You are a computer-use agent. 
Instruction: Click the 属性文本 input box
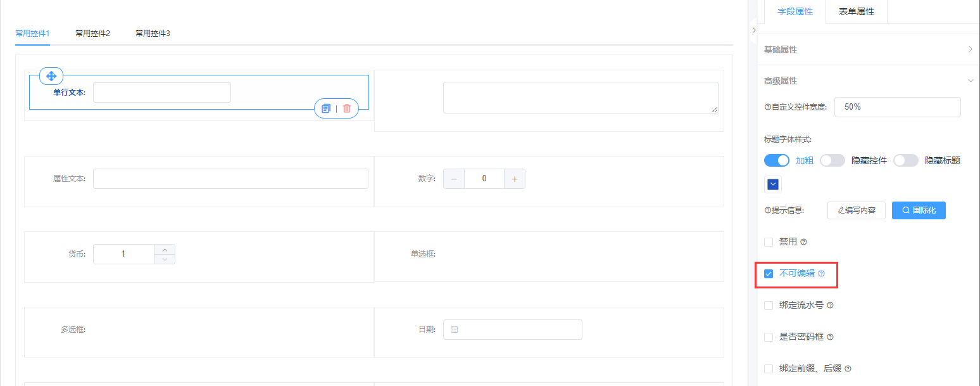230,179
